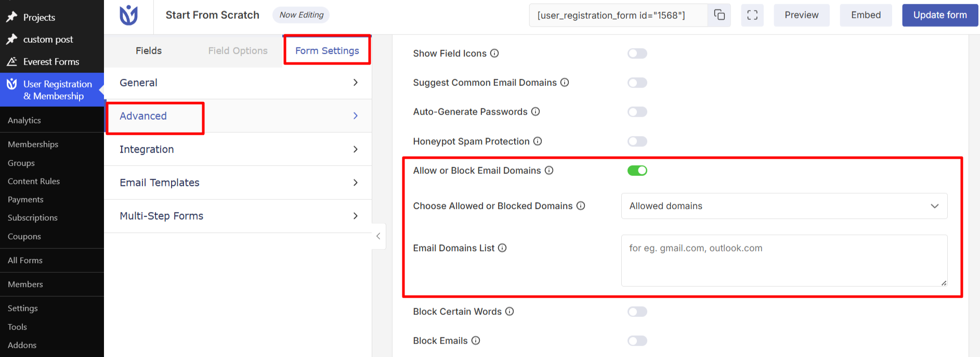Click the Update form button

(940, 15)
